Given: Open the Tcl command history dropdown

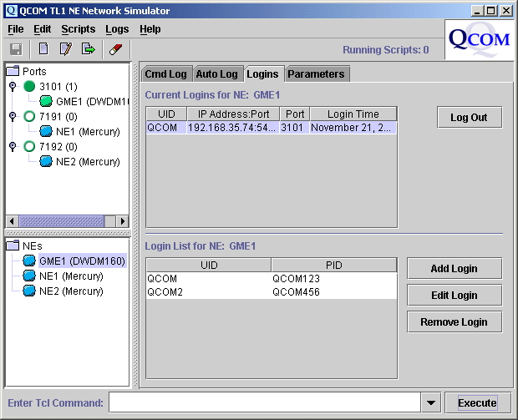Looking at the screenshot, I should (431, 402).
